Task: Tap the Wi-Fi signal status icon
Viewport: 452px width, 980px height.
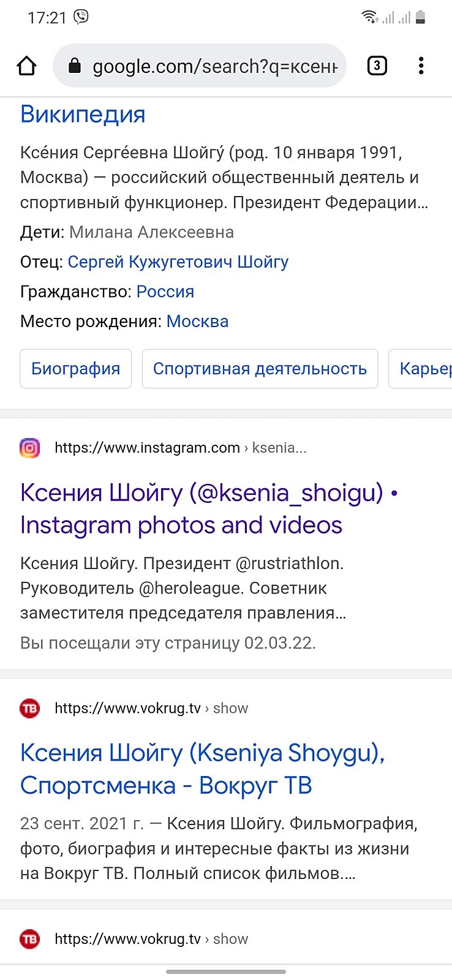Action: coord(369,17)
